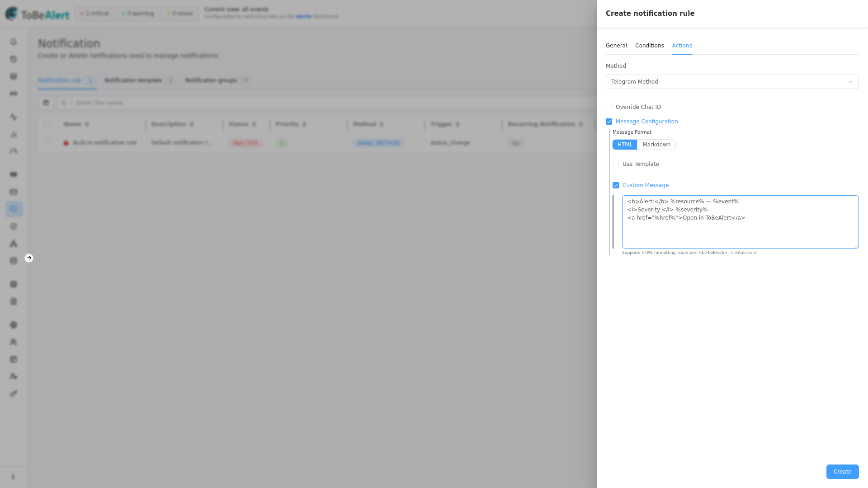This screenshot has height=488, width=868.
Task: Enable the Override Chat ID checkbox
Action: 609,107
